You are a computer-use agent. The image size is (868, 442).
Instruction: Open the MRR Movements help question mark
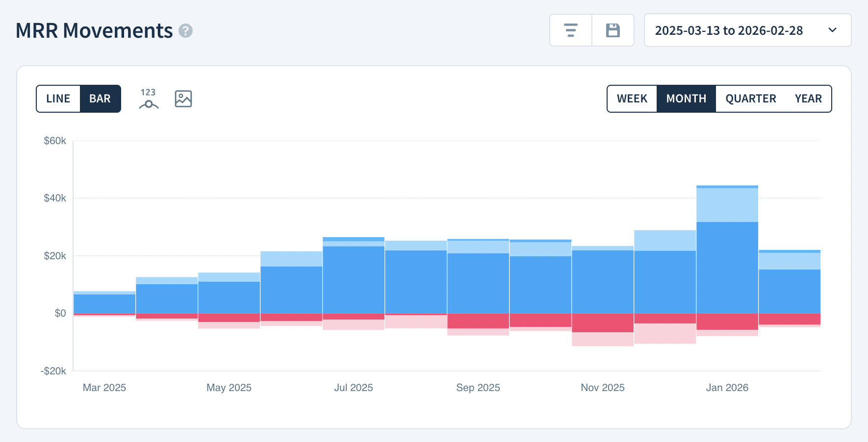(185, 31)
